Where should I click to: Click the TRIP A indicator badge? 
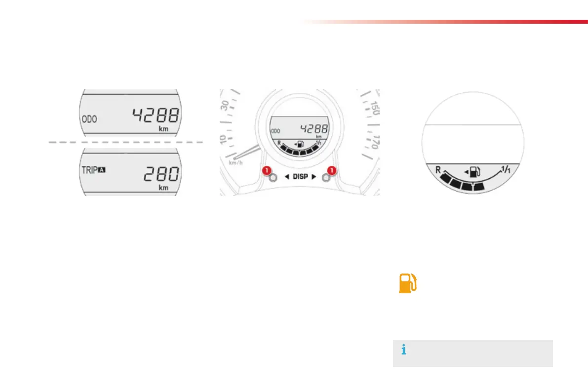[102, 170]
